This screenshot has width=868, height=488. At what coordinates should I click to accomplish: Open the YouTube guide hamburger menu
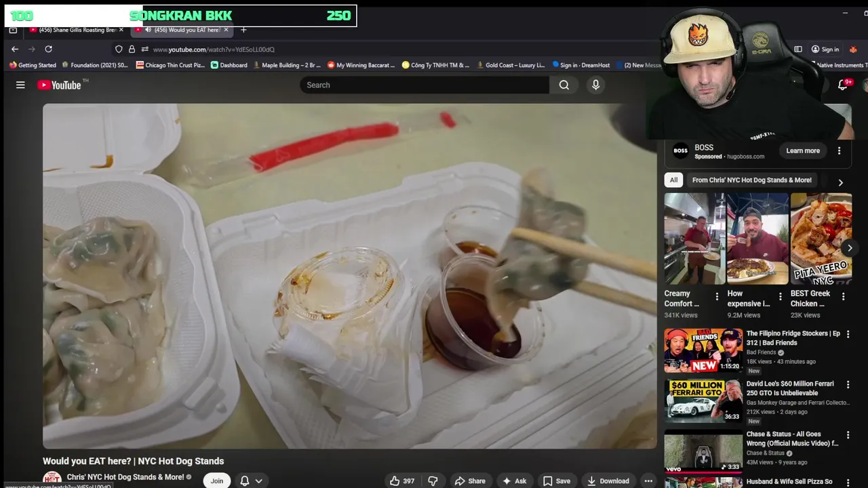20,85
